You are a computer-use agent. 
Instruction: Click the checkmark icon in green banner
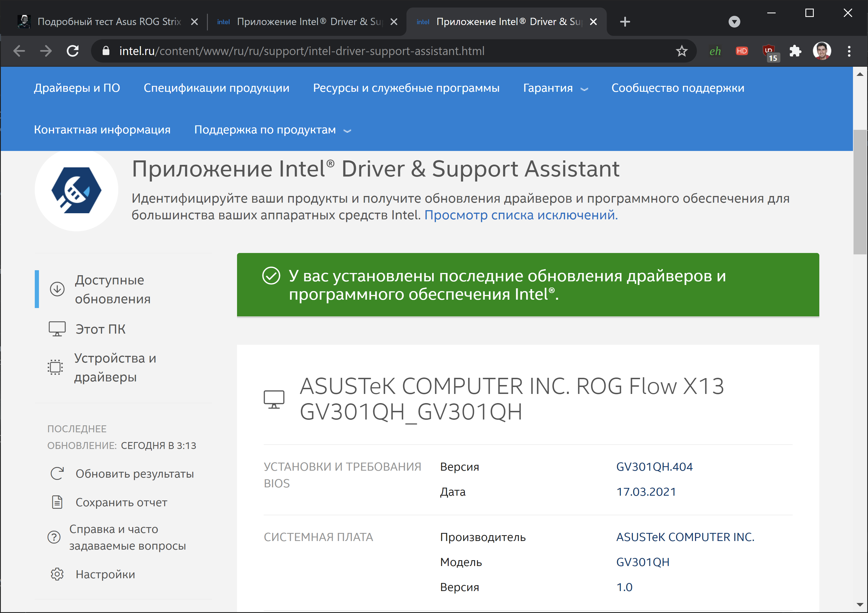click(271, 276)
